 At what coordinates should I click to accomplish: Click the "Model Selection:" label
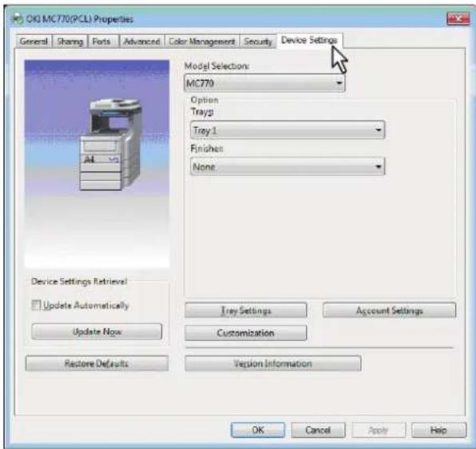click(x=216, y=66)
